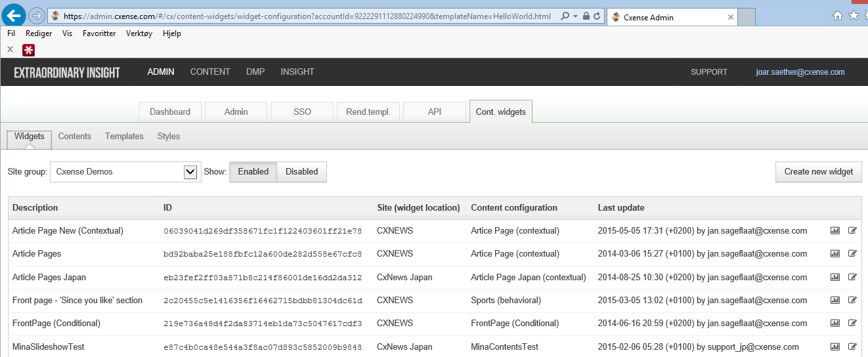
Task: Edit the Article Pages Japan widget
Action: pos(853,277)
